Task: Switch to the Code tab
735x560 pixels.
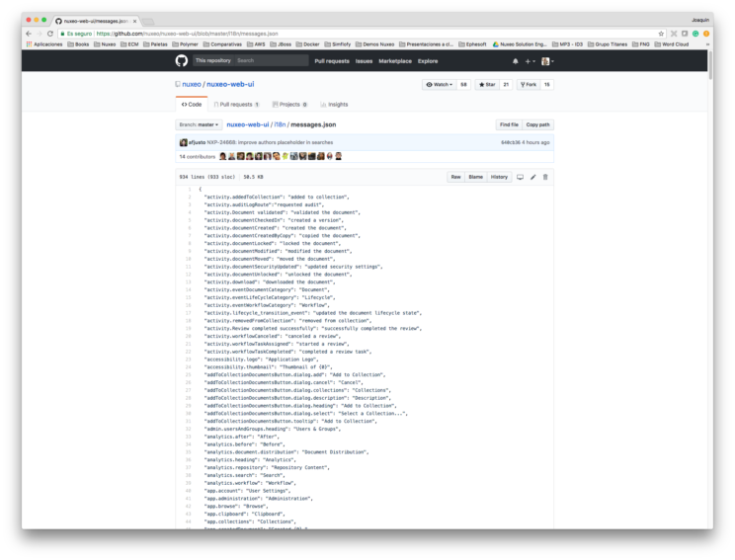Action: pyautogui.click(x=192, y=105)
